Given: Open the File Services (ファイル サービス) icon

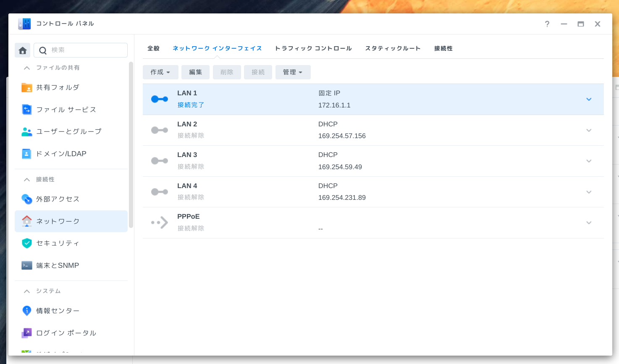Looking at the screenshot, I should coord(27,110).
